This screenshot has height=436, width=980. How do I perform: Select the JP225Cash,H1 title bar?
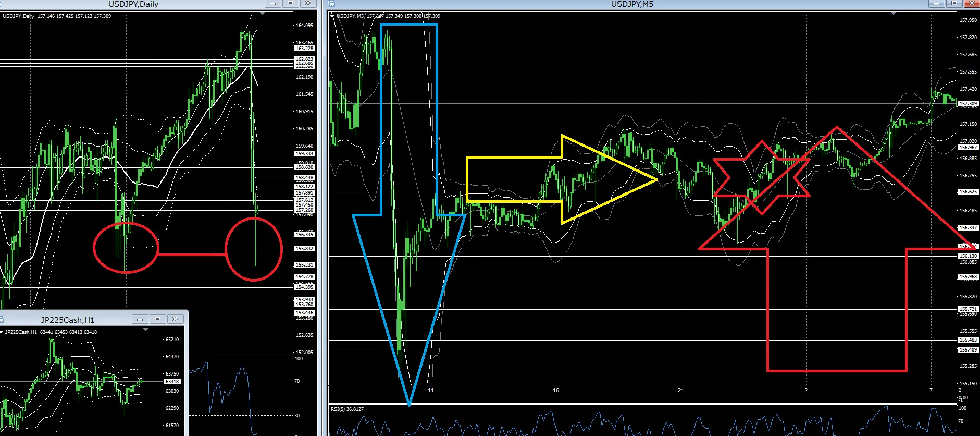click(68, 320)
